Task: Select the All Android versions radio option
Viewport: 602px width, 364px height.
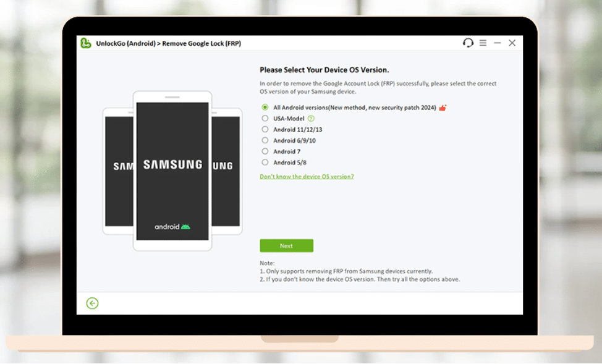Action: pyautogui.click(x=265, y=108)
